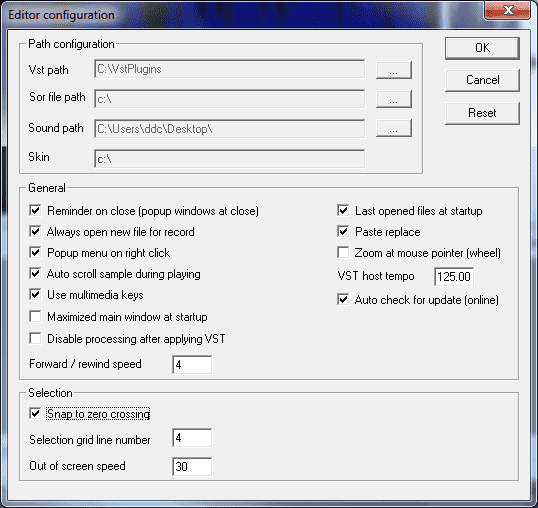This screenshot has width=538, height=508.
Task: Click the VST host tempo field
Action: [x=454, y=276]
